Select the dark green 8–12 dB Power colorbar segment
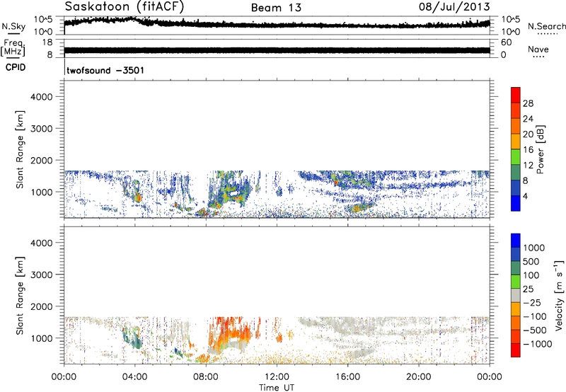 pyautogui.click(x=516, y=173)
